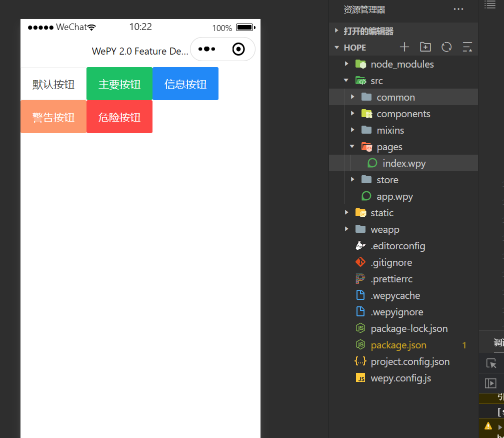
Task: Open index.wpy in the file tree
Action: 404,164
